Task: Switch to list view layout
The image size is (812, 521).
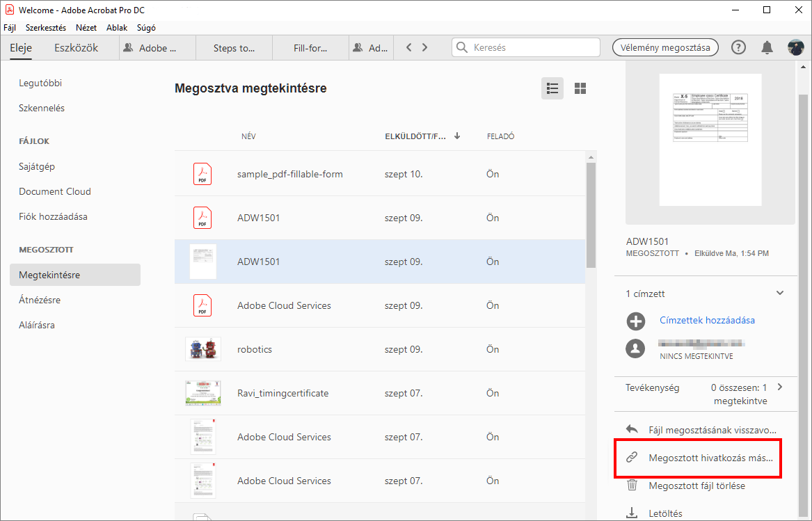Action: pyautogui.click(x=552, y=88)
